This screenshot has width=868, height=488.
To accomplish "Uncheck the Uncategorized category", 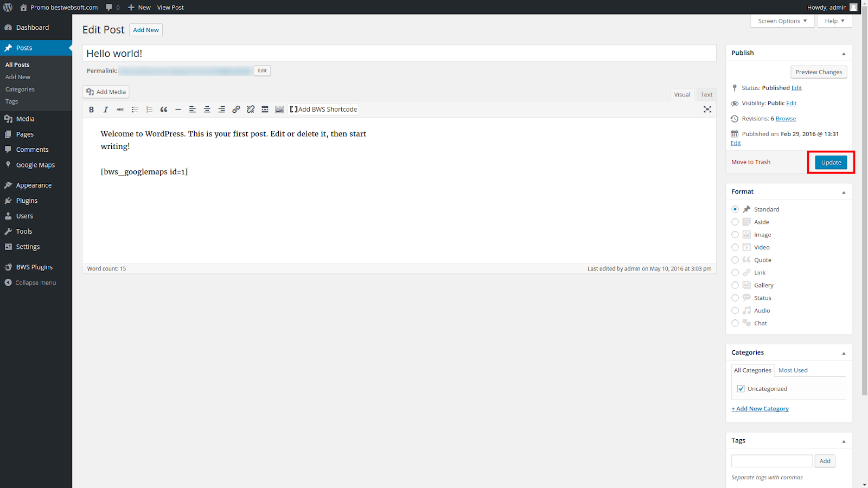I will pyautogui.click(x=741, y=389).
